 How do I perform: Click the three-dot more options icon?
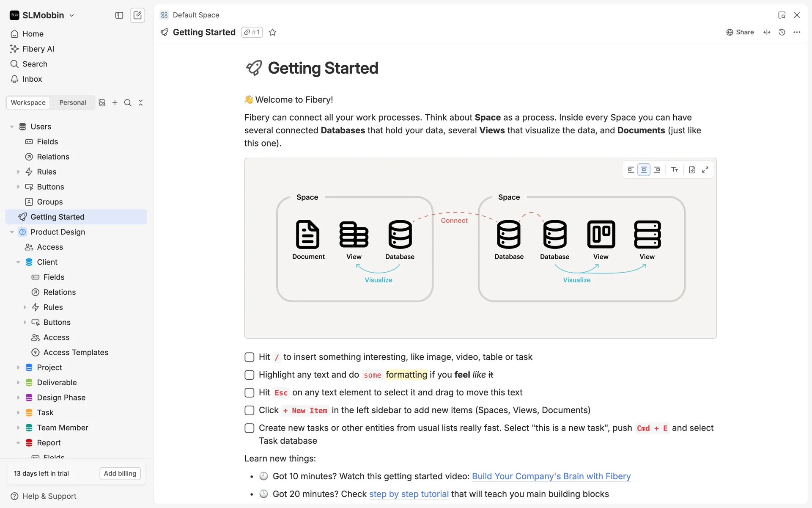click(x=797, y=32)
